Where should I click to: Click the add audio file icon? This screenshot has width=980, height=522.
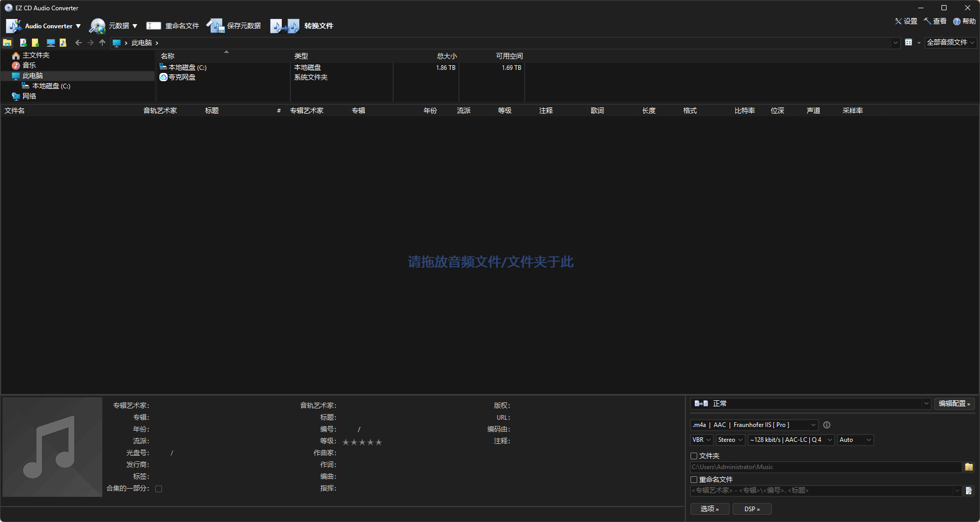(x=23, y=43)
